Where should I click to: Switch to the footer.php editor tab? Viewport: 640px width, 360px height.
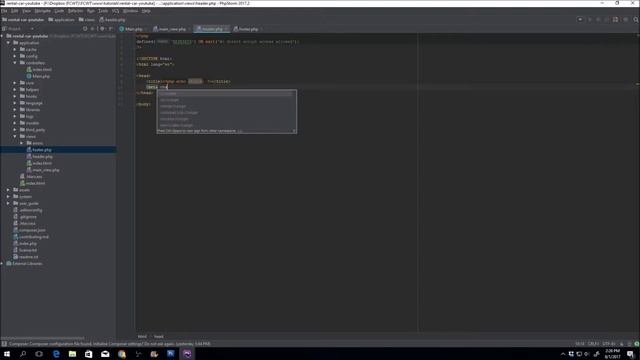(x=248, y=29)
